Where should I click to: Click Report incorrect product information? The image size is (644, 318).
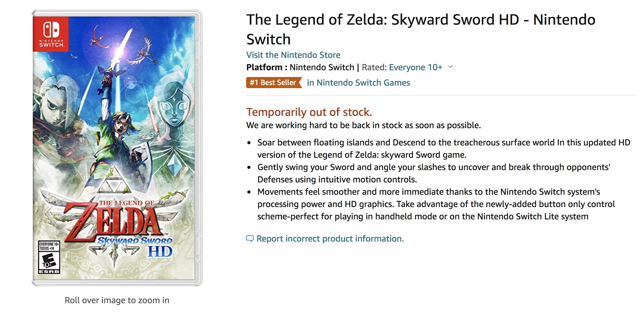pyautogui.click(x=330, y=239)
